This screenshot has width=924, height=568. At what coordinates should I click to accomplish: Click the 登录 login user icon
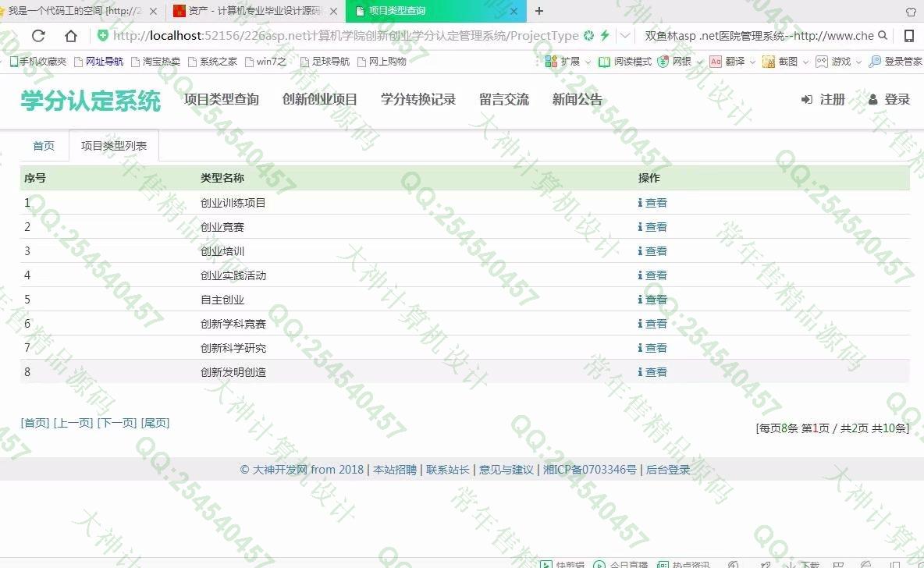pos(872,100)
